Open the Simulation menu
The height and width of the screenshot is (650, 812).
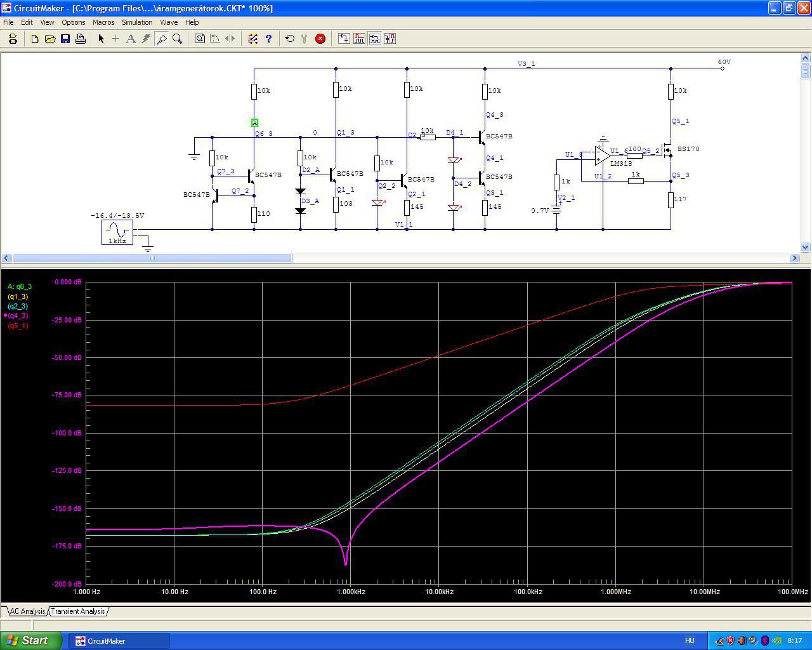pyautogui.click(x=137, y=22)
